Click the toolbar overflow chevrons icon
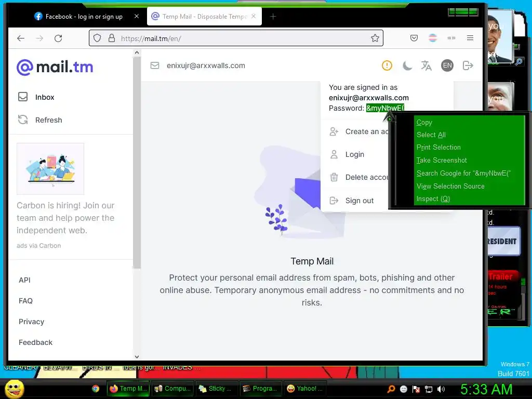This screenshot has width=532, height=399. click(x=451, y=38)
